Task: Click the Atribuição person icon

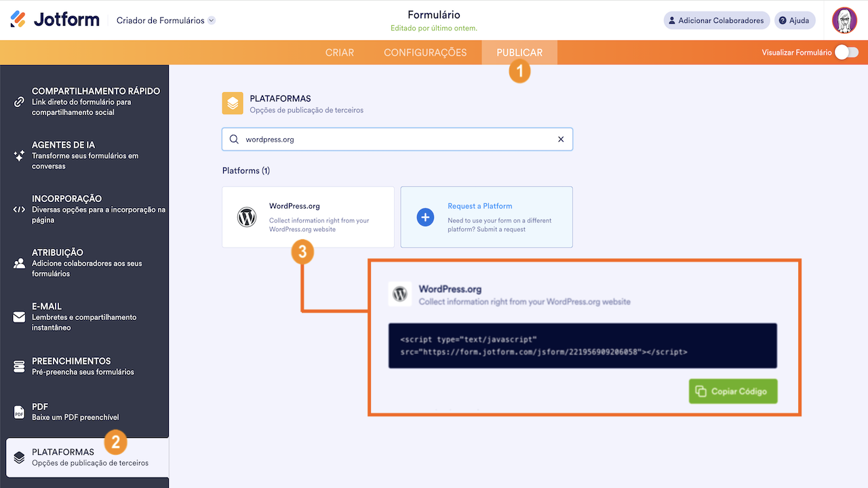Action: (19, 263)
